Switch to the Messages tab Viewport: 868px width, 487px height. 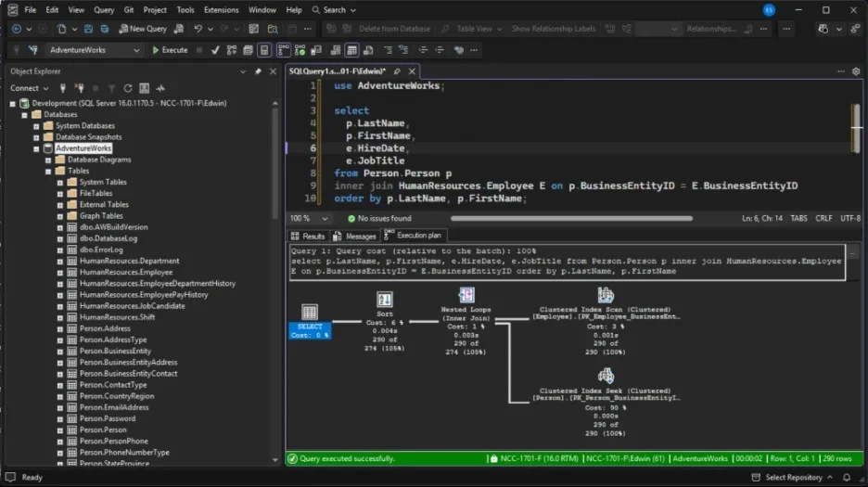click(354, 236)
